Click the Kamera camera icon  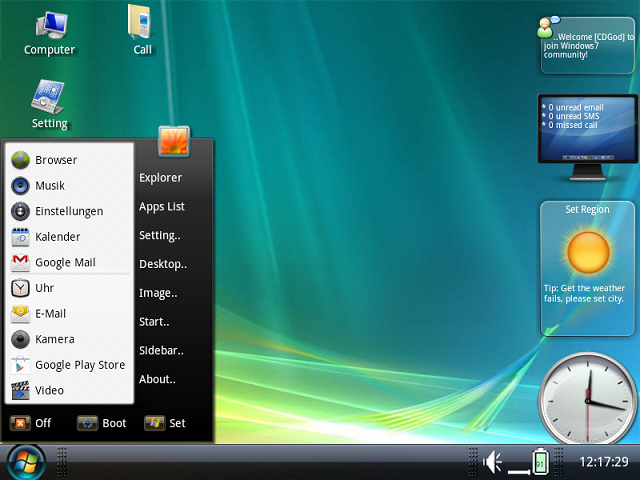pyautogui.click(x=20, y=340)
